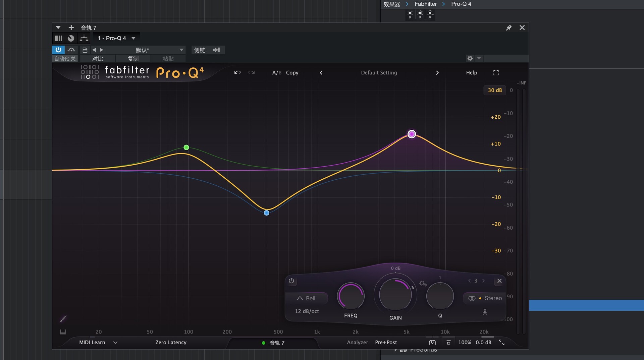Toggle the blue plugin bypass power button
Viewport: 644px width, 360px height.
pyautogui.click(x=58, y=50)
